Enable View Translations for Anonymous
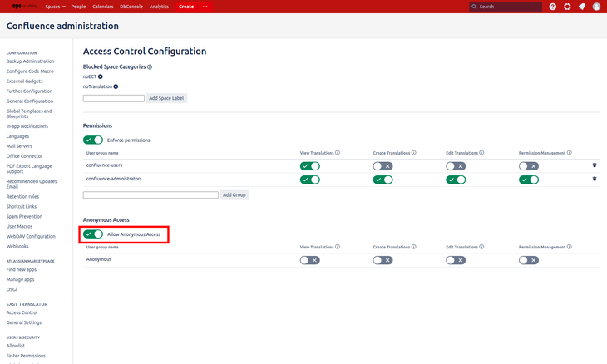The width and height of the screenshot is (607, 364). [x=309, y=260]
